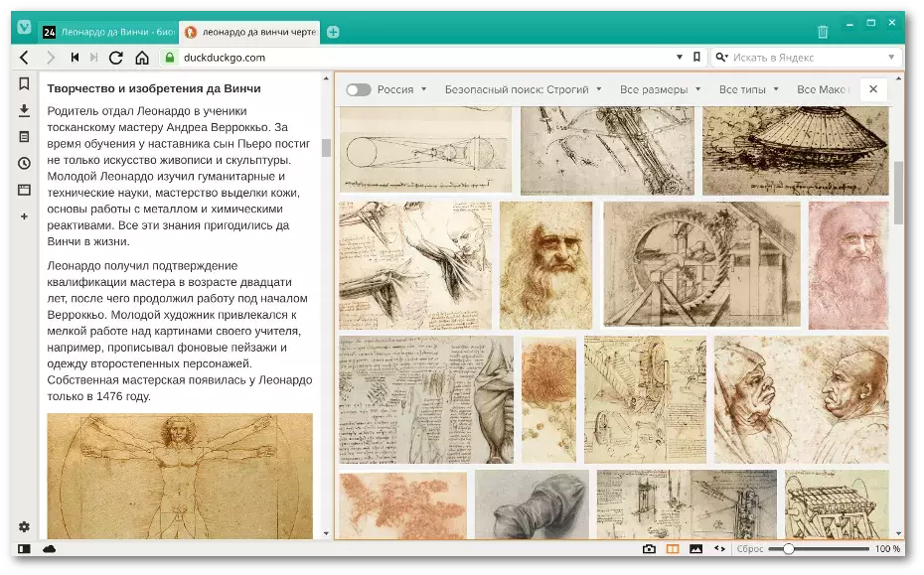Open the History clock panel
The image size is (924, 575).
tap(24, 163)
